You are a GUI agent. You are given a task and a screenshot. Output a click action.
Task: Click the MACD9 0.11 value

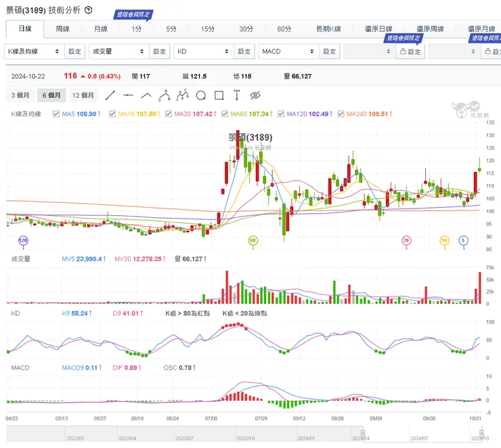[x=82, y=367]
